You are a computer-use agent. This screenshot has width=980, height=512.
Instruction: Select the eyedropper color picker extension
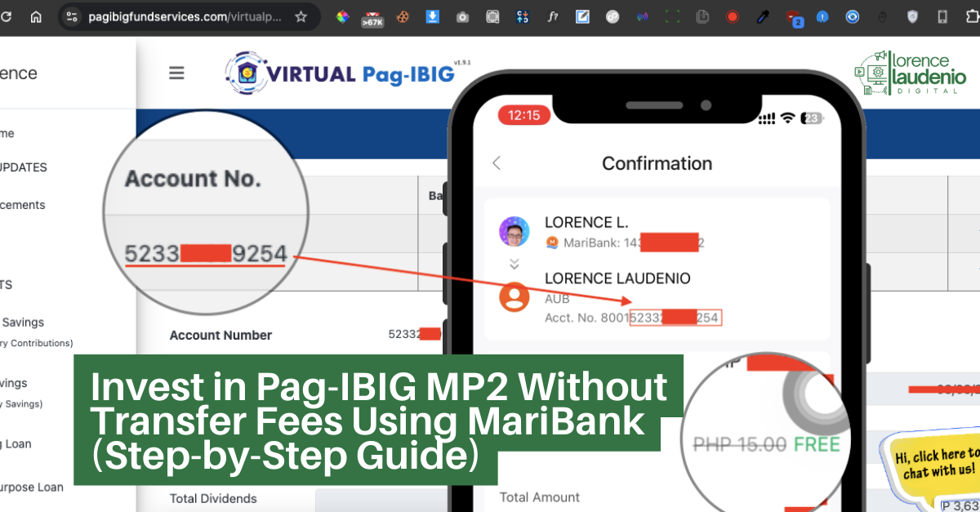point(763,16)
